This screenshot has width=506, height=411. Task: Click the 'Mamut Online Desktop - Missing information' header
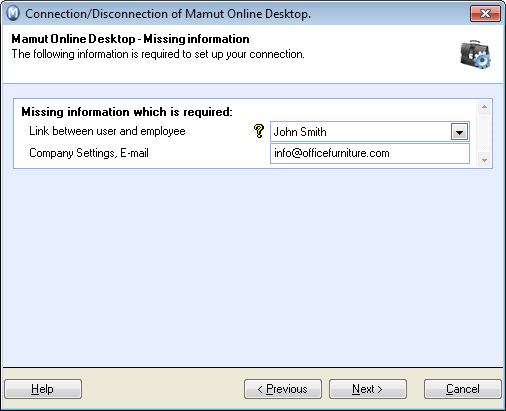(130, 39)
